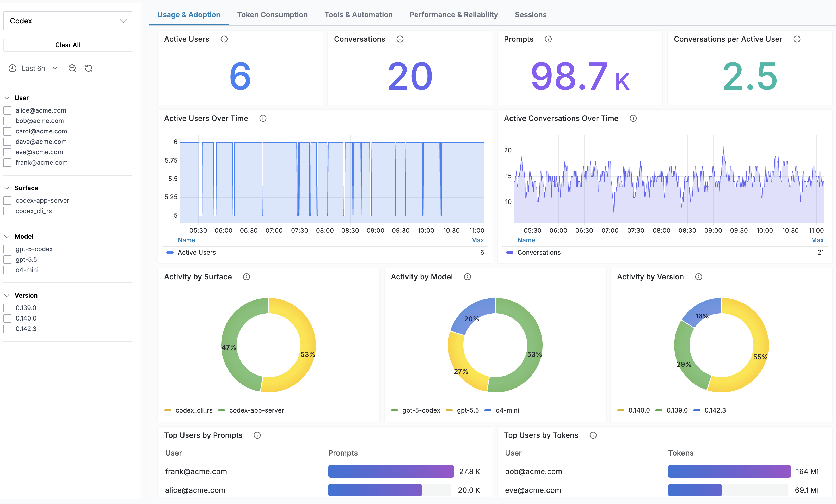Collapse the User filter section
836x504 pixels.
7,98
